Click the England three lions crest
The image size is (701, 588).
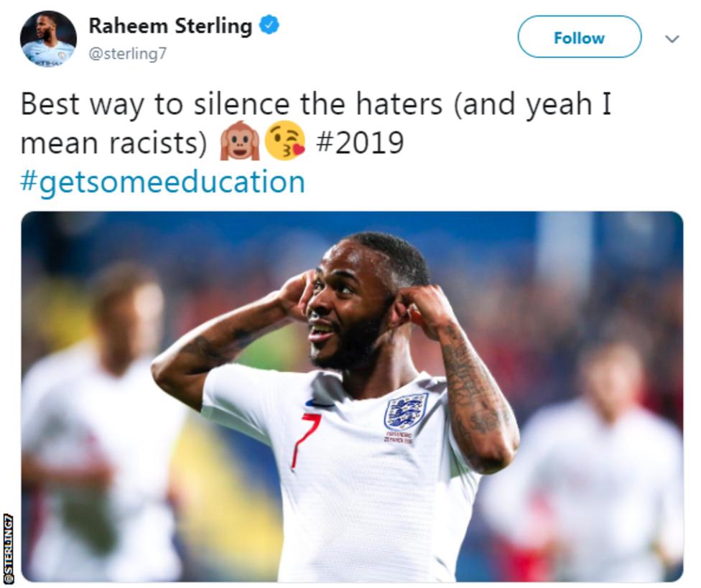(x=406, y=411)
